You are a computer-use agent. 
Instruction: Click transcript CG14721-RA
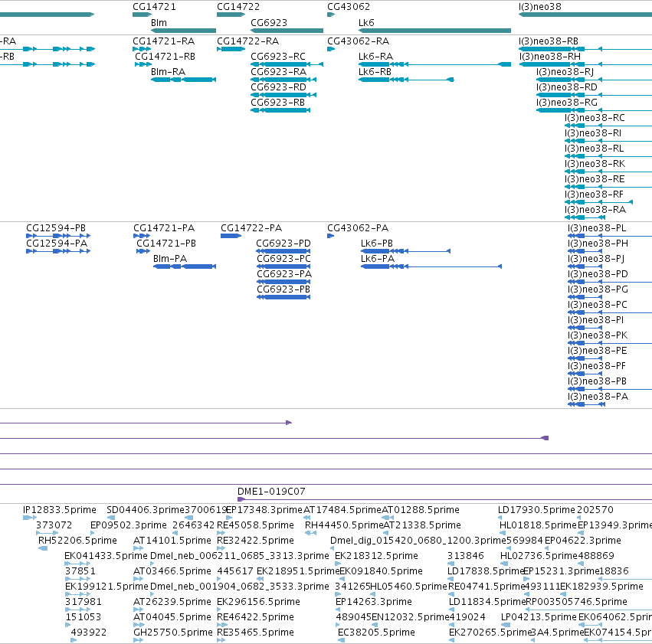coord(163,41)
